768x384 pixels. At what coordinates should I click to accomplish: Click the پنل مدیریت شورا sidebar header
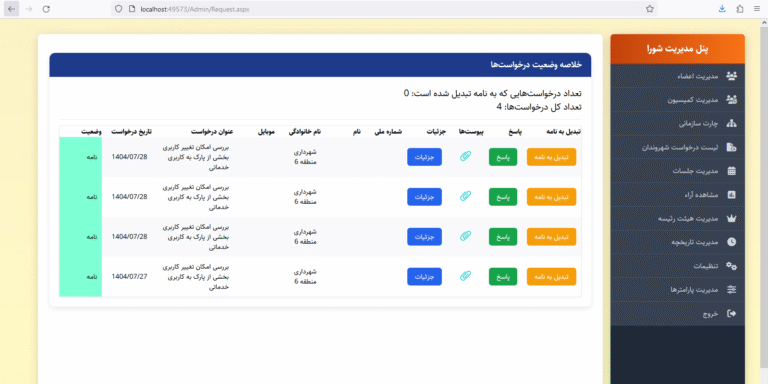tap(678, 49)
